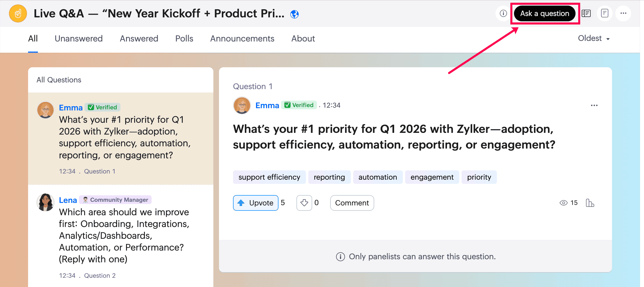Viewport: 644px width, 287px height.
Task: Open the reader view icon in header
Action: point(586,13)
